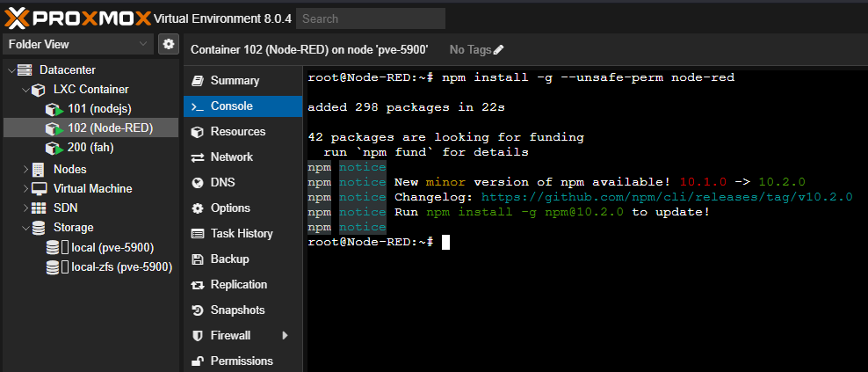The height and width of the screenshot is (372, 868).
Task: Open the Resources menu item
Action: pos(237,132)
